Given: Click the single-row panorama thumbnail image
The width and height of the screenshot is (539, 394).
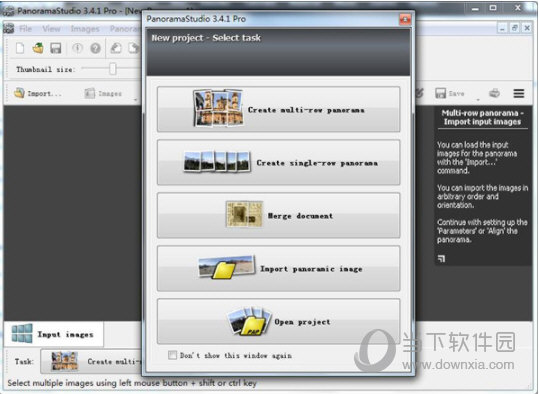Looking at the screenshot, I should (217, 161).
